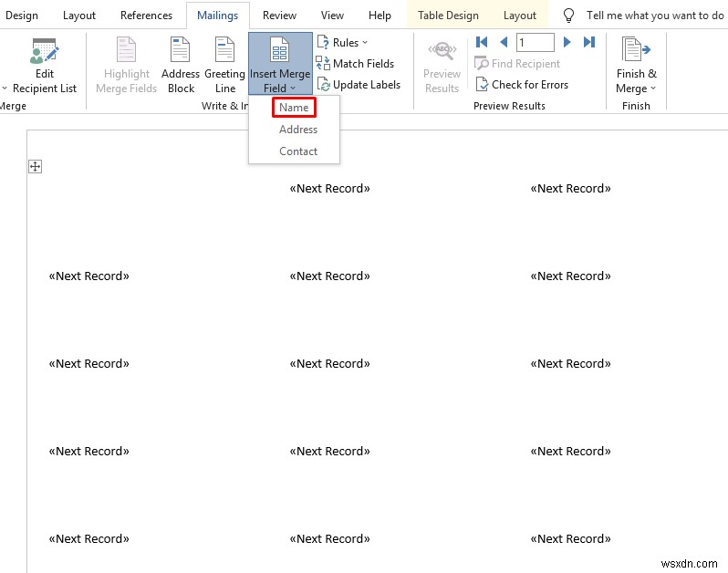
Task: Insert a Greeting Line
Action: [224, 66]
